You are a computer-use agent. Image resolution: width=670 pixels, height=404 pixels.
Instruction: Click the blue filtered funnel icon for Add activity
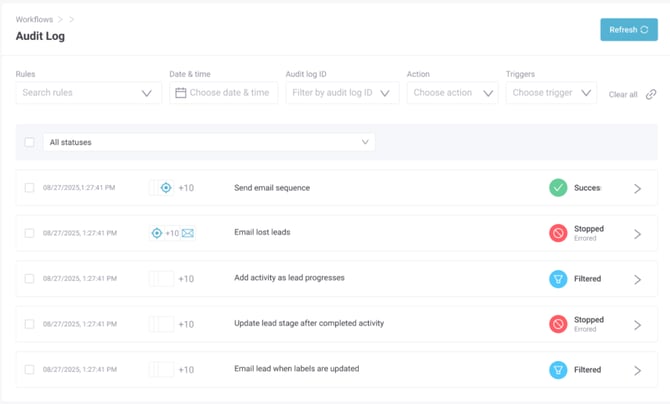point(558,279)
